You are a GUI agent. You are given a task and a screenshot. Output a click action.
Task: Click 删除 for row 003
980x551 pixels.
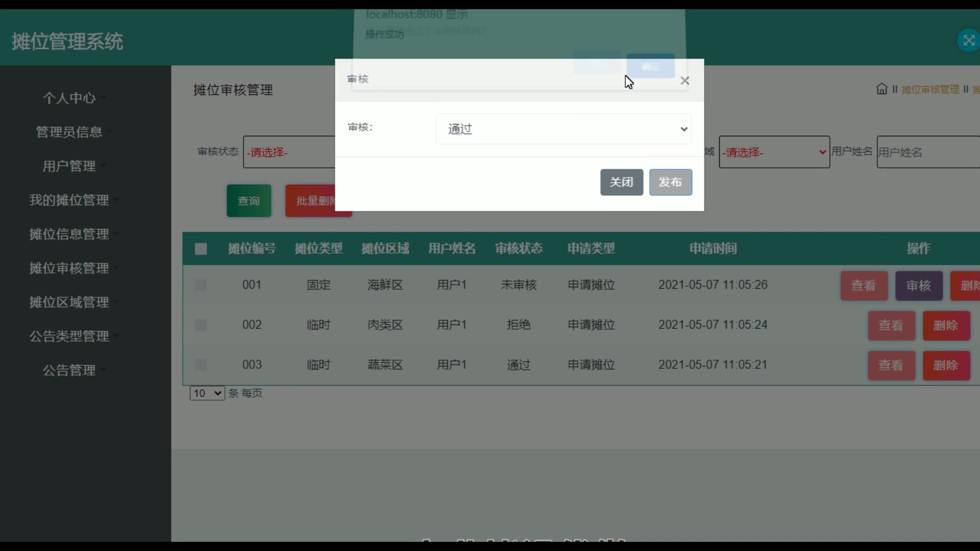coord(945,366)
